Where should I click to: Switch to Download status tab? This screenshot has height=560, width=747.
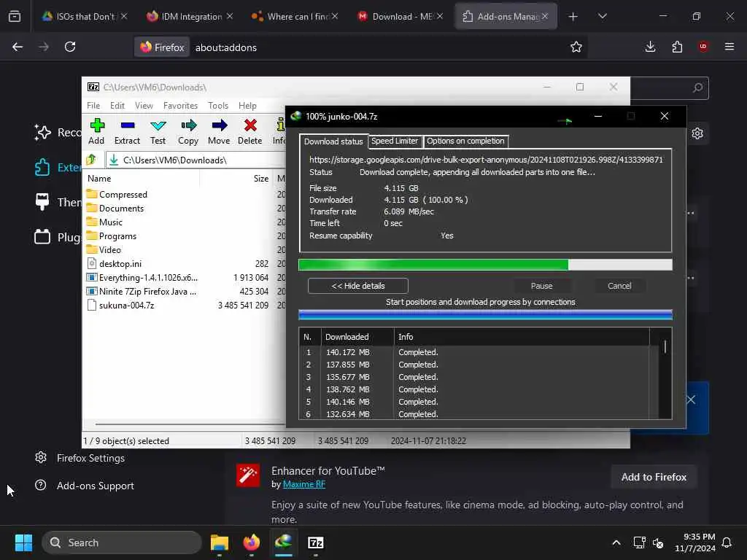coord(333,141)
